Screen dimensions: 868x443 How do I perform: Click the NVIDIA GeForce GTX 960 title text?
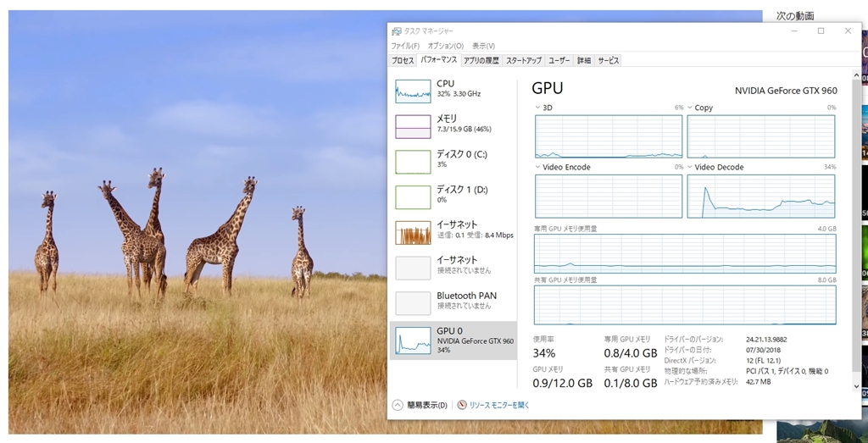(786, 91)
